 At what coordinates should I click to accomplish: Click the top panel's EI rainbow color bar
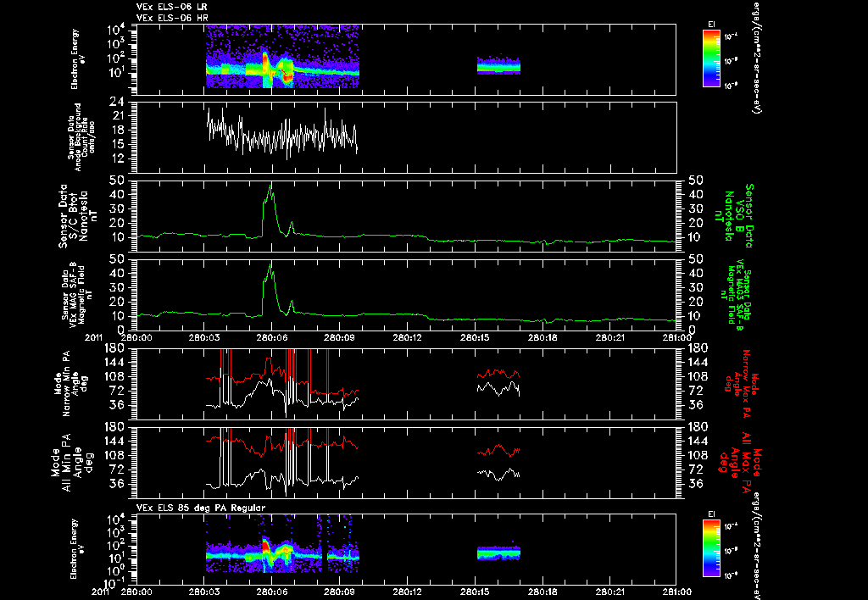(711, 58)
